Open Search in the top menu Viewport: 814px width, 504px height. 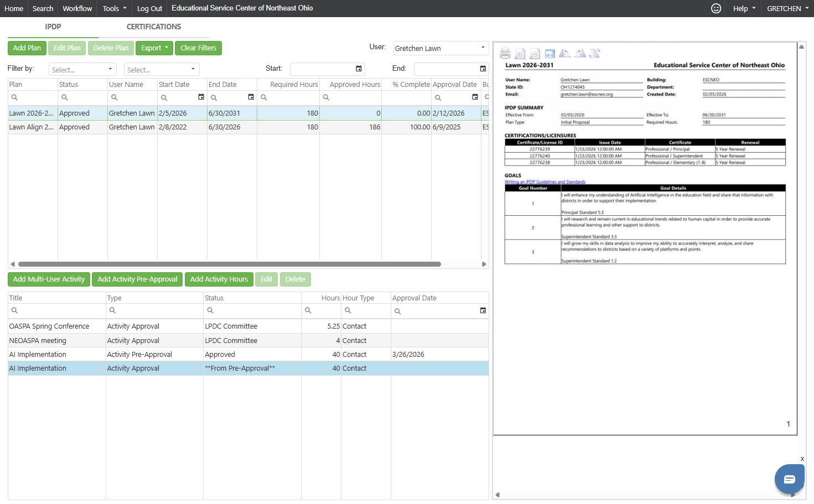tap(43, 8)
